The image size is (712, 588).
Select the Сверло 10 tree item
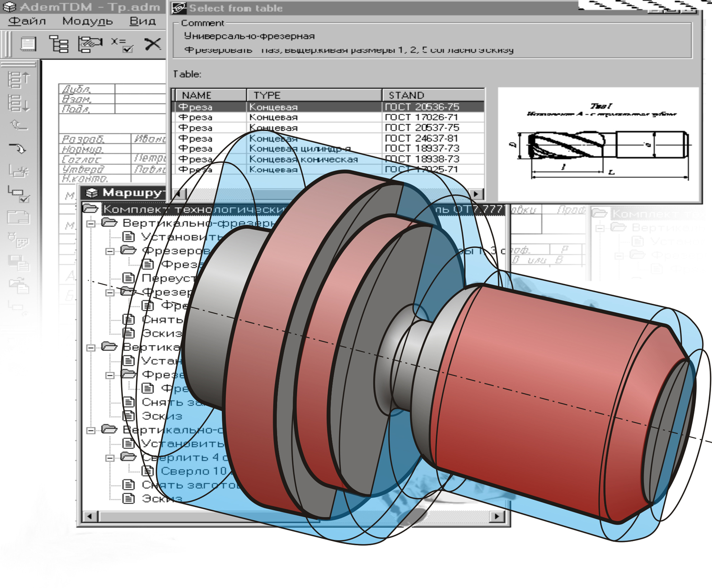193,471
